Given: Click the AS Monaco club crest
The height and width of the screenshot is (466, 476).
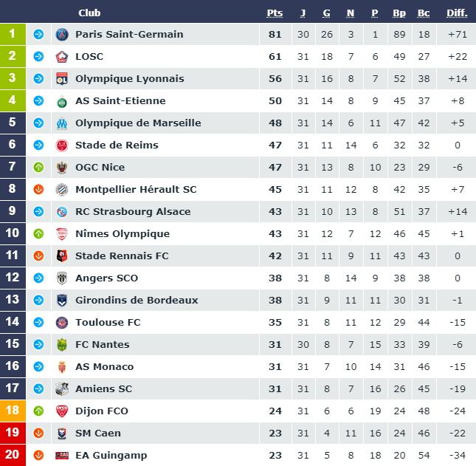Looking at the screenshot, I should [62, 366].
